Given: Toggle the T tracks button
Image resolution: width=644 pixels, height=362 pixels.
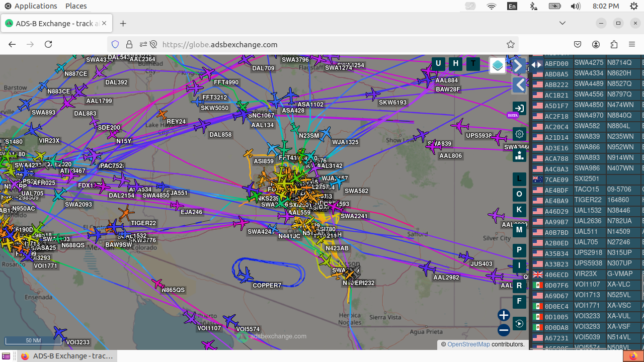Looking at the screenshot, I should (473, 63).
